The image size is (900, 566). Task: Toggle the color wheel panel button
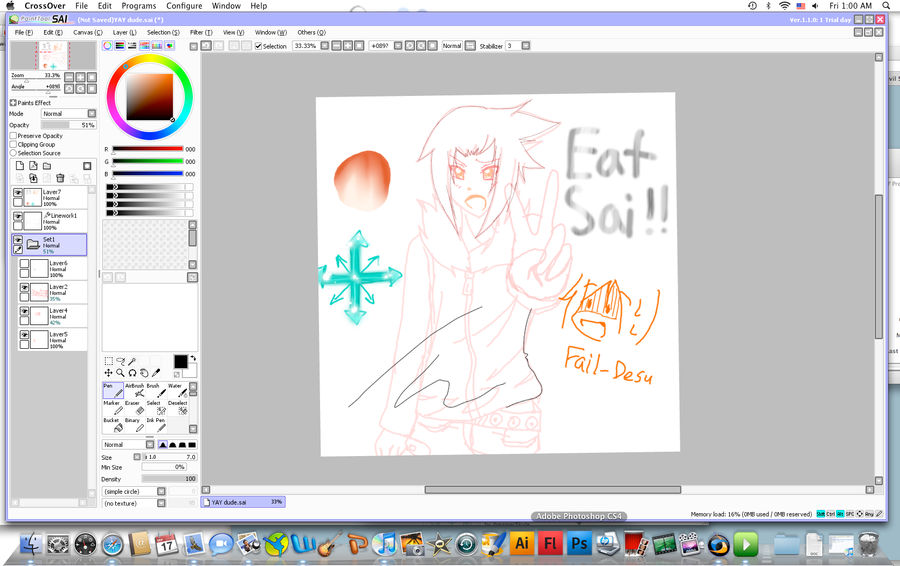(107, 46)
